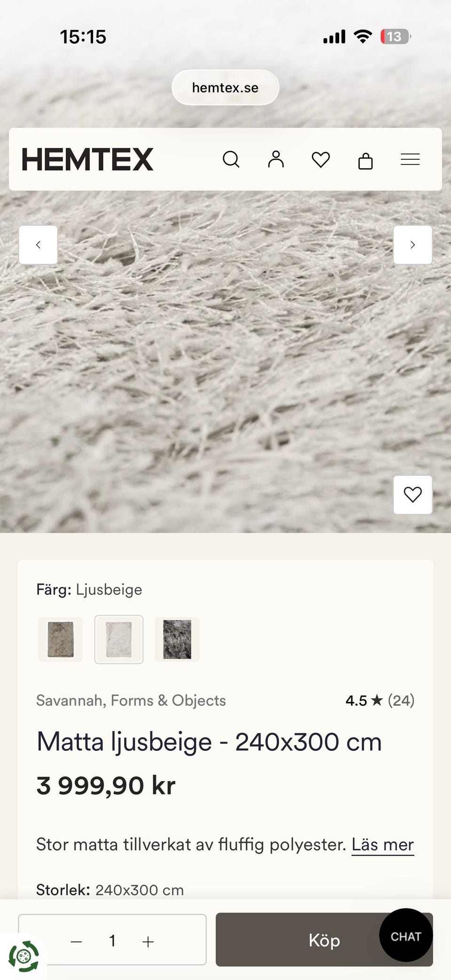451x980 pixels.
Task: Click the Köp buy button
Action: (324, 940)
